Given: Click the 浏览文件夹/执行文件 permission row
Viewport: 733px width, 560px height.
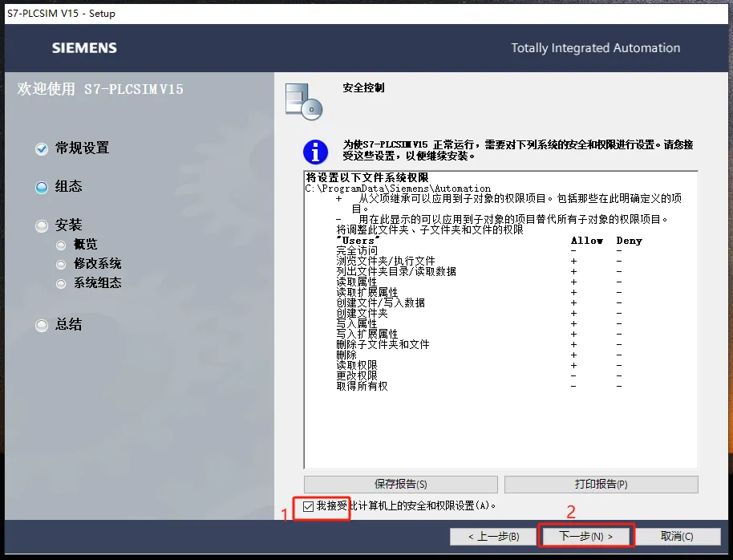Looking at the screenshot, I should [x=479, y=261].
